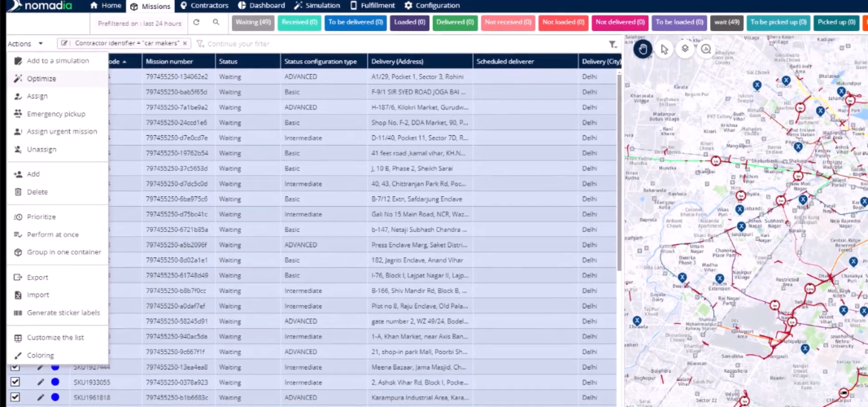The image size is (868, 407).
Task: Click the pencil edit icon for SKU1927444
Action: pos(41,367)
